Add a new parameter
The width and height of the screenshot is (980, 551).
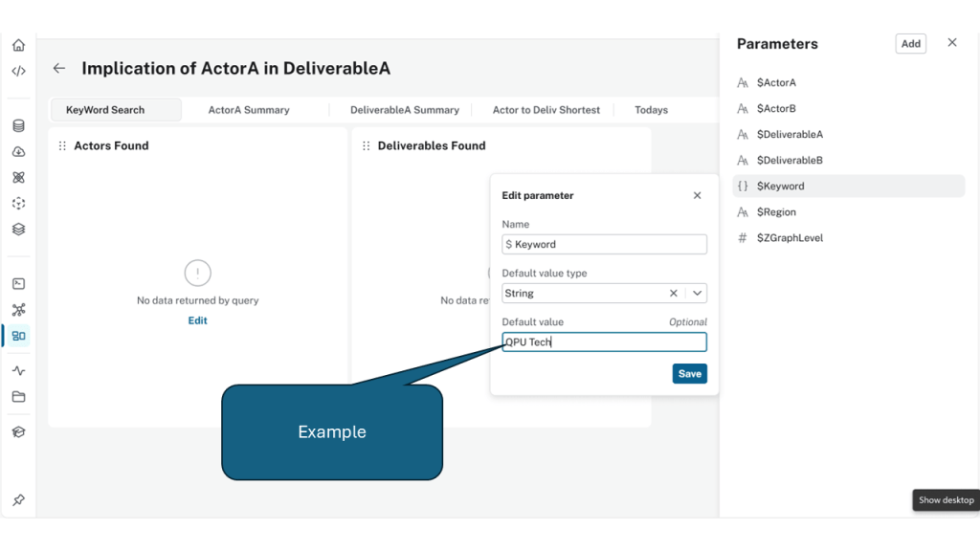pyautogui.click(x=910, y=43)
